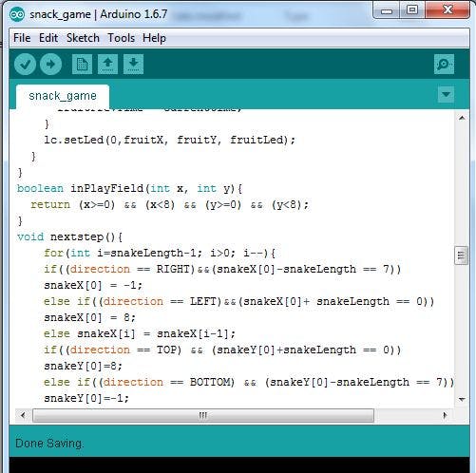Open the Help menu

click(x=154, y=38)
